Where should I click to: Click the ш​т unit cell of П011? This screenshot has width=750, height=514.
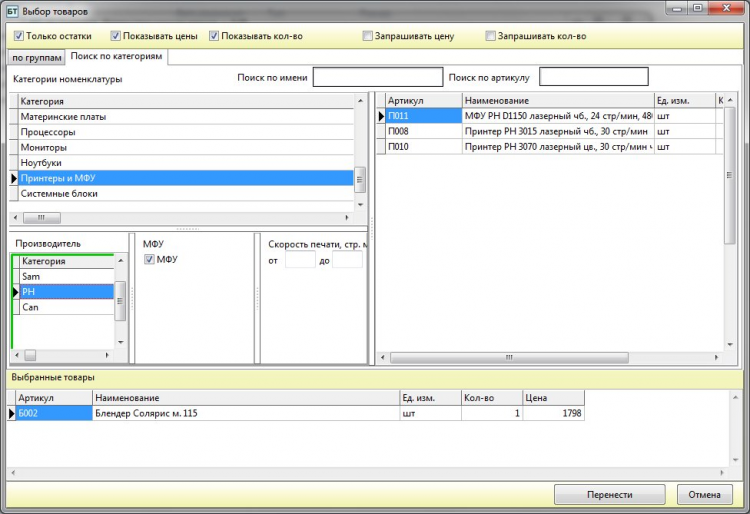coord(684,116)
